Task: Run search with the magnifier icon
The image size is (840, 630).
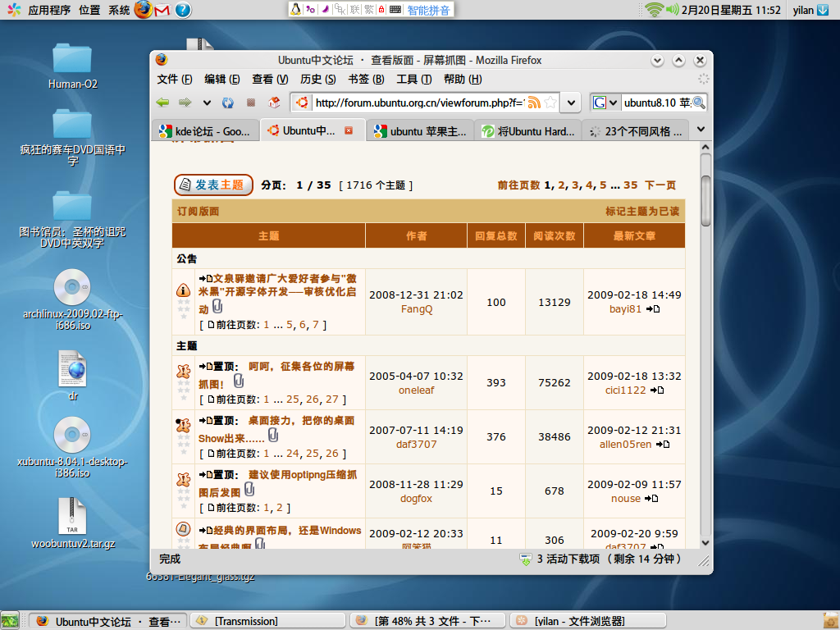Action: (699, 103)
